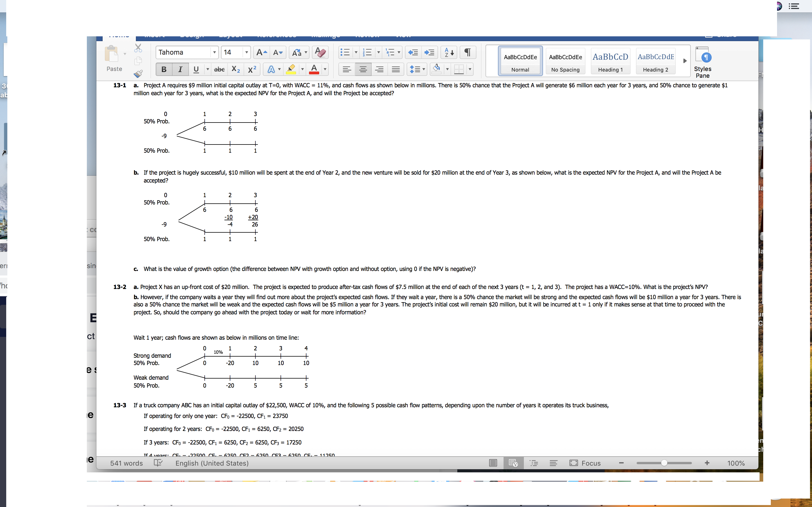Click the Increase Font Size icon
This screenshot has height=507, width=812.
pos(261,52)
